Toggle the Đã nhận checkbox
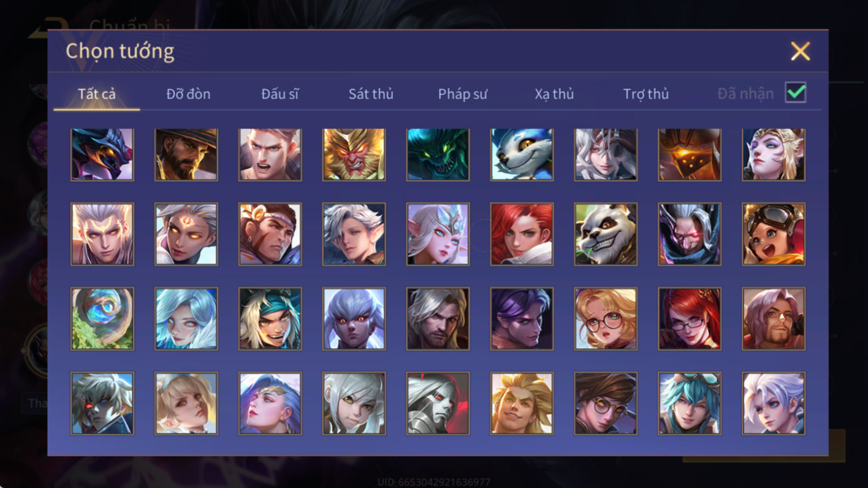This screenshot has height=488, width=868. click(x=795, y=93)
